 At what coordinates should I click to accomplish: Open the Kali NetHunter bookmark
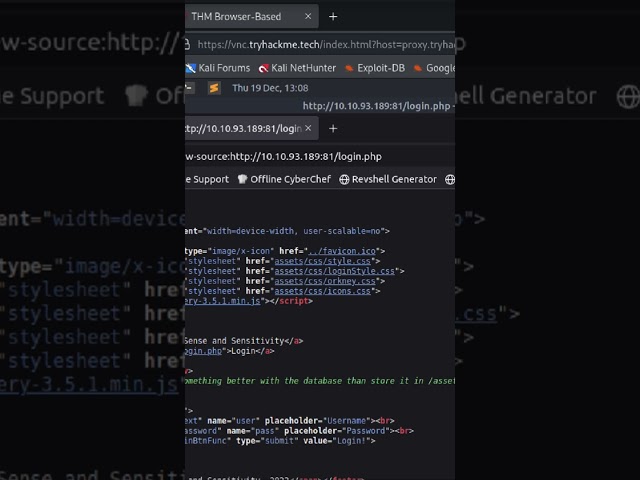point(297,68)
